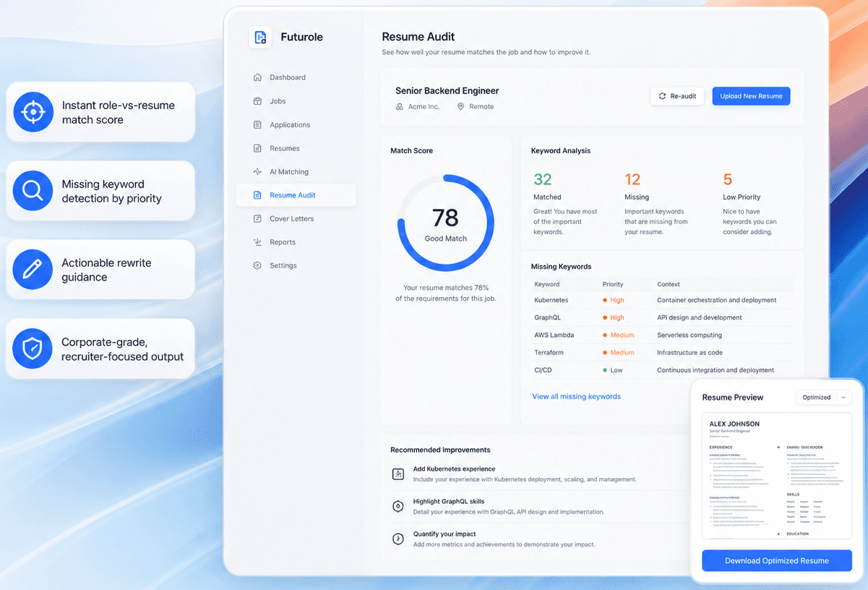
Task: Click the Medium priority for Terraform
Action: [x=619, y=353]
